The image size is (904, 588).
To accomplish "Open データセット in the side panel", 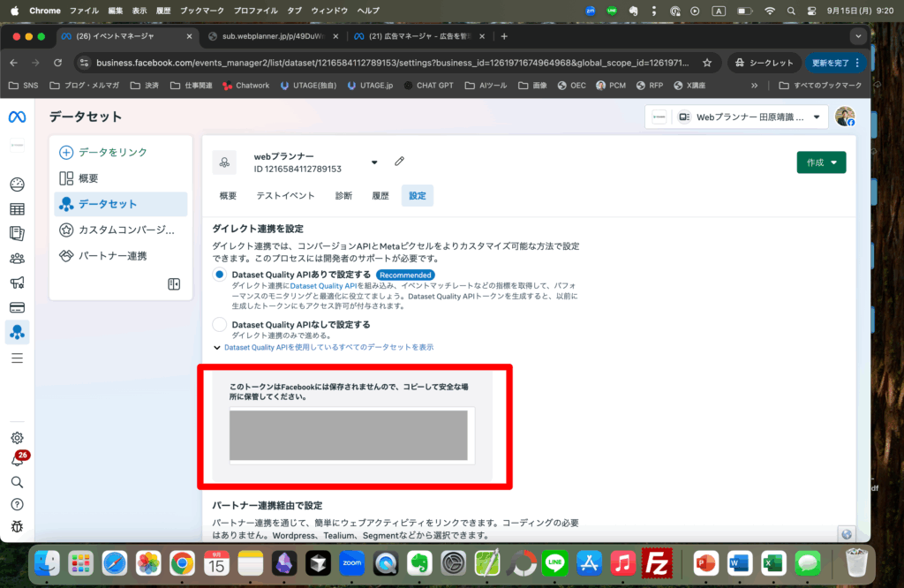I will [121, 204].
